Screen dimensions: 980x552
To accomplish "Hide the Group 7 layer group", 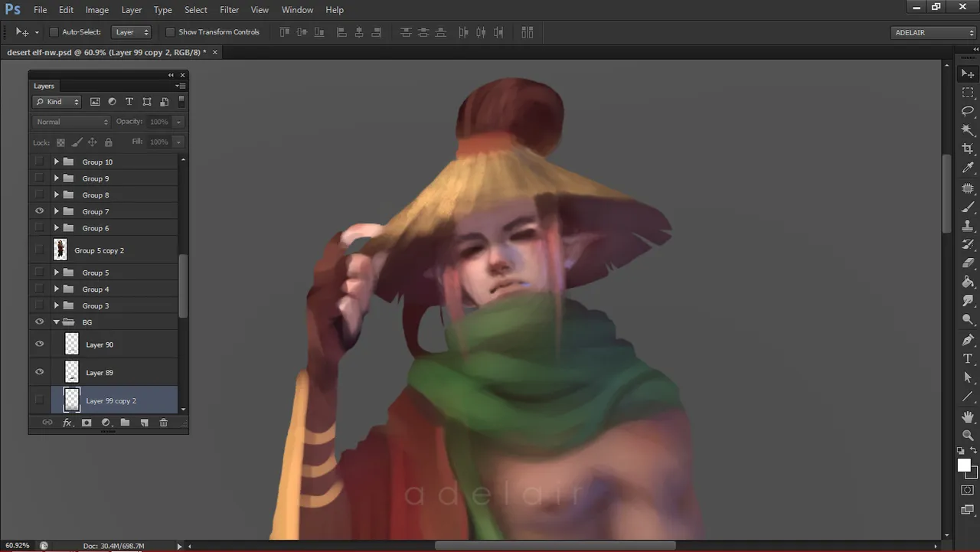I will point(39,211).
